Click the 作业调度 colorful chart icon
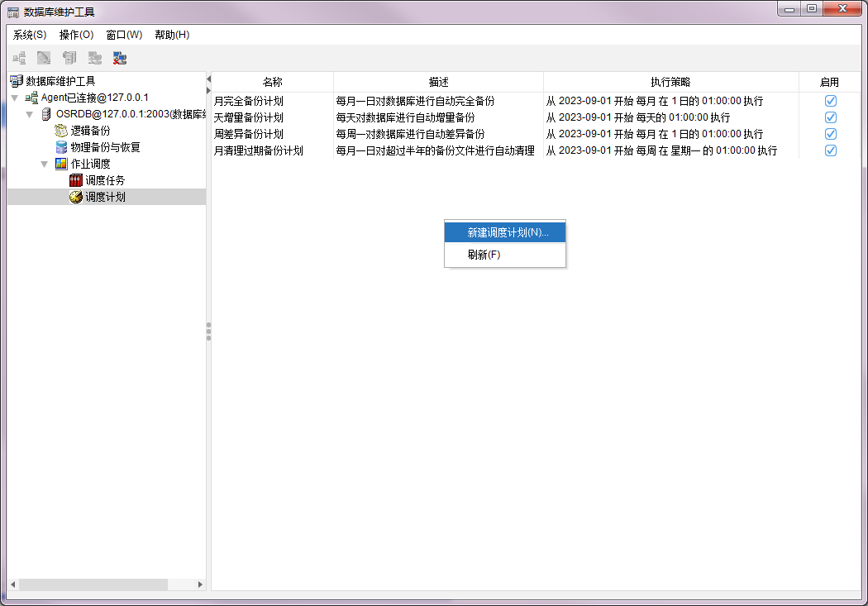868x606 pixels. point(61,164)
